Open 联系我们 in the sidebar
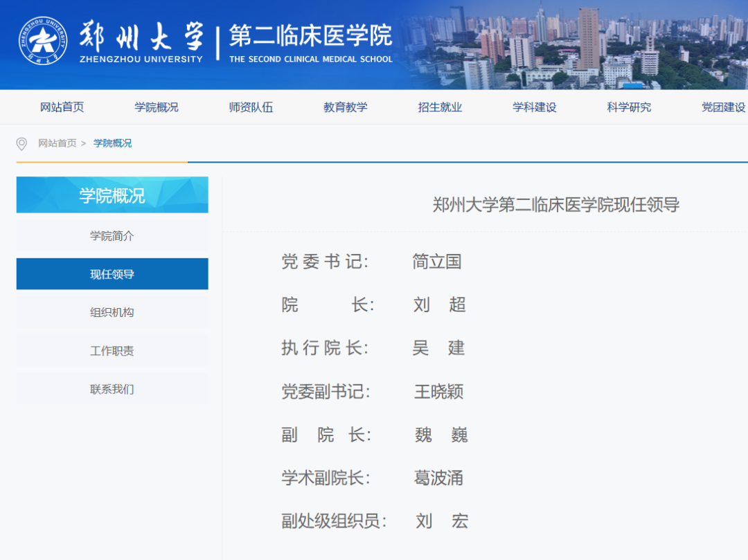748x560 pixels. pos(112,389)
